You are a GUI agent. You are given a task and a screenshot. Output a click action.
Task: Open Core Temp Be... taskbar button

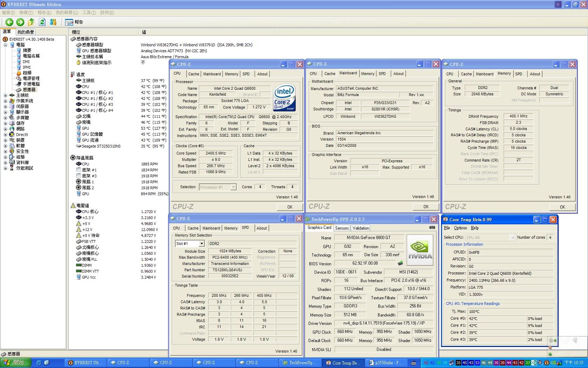tap(343, 363)
